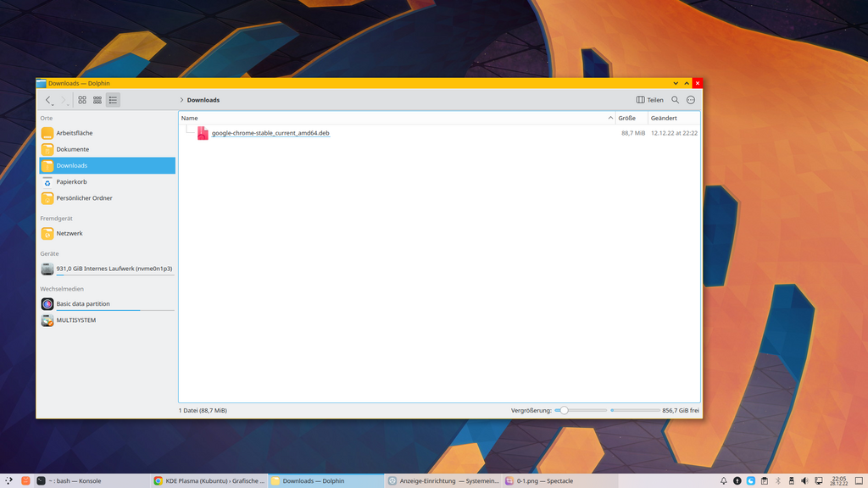Image resolution: width=868 pixels, height=488 pixels.
Task: Expand breadcrumb arrow before Downloads path
Action: [x=181, y=100]
